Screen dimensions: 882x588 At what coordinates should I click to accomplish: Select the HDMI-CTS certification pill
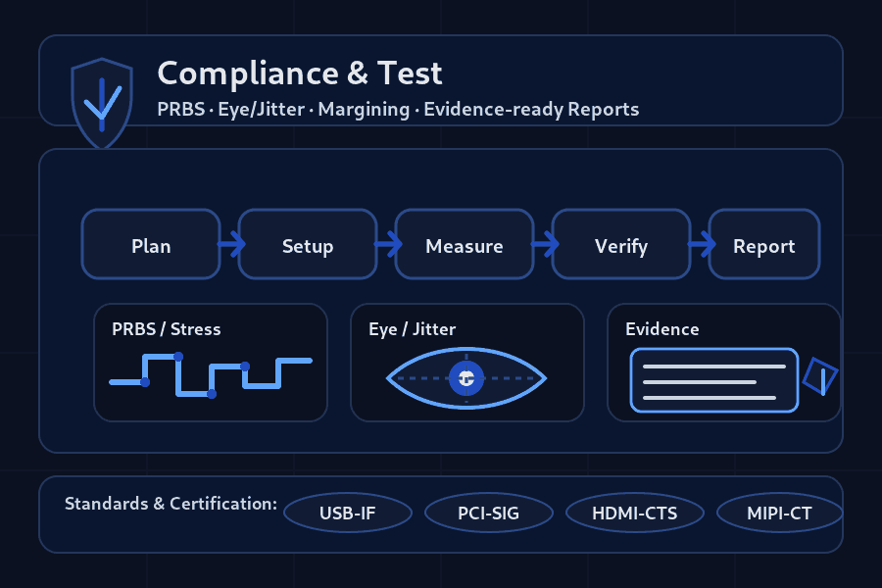point(634,513)
